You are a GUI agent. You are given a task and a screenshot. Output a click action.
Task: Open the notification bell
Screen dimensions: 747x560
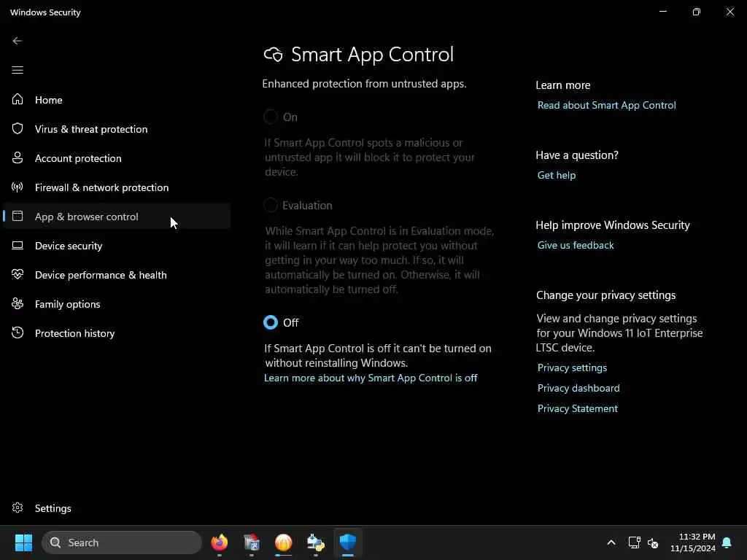(727, 542)
